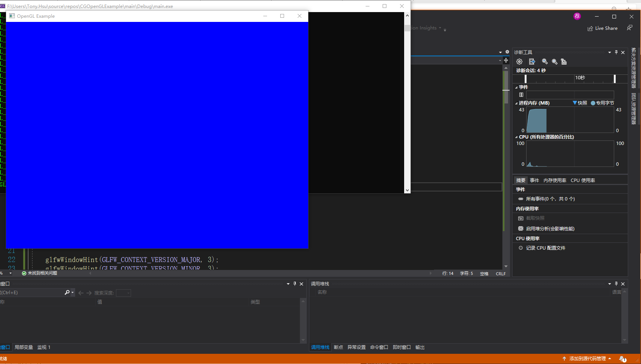Open 搜索深度 dropdown
The image size is (641, 364).
(x=124, y=293)
